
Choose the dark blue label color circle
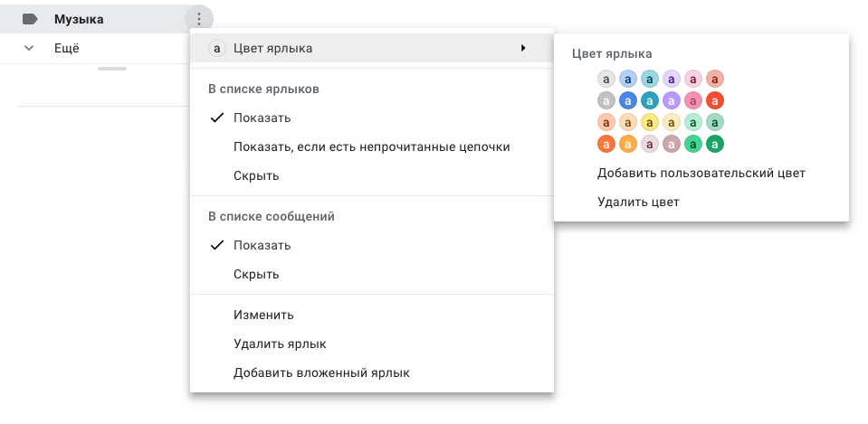point(628,100)
